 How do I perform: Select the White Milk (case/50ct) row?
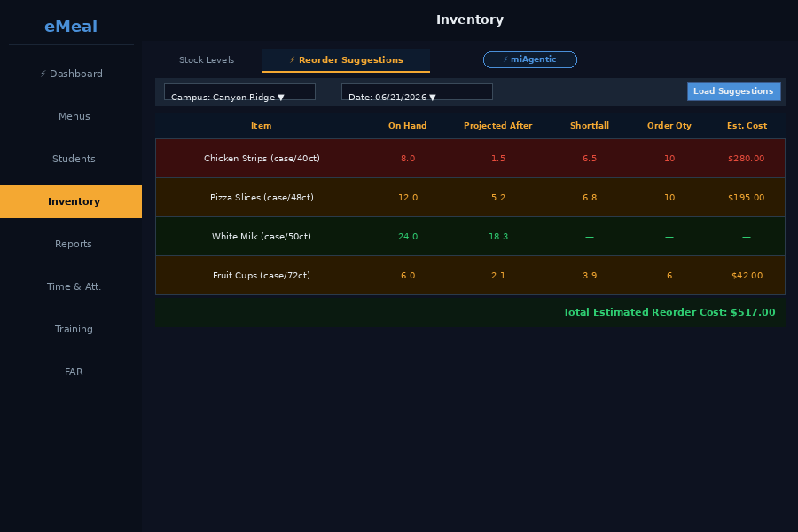coord(470,236)
